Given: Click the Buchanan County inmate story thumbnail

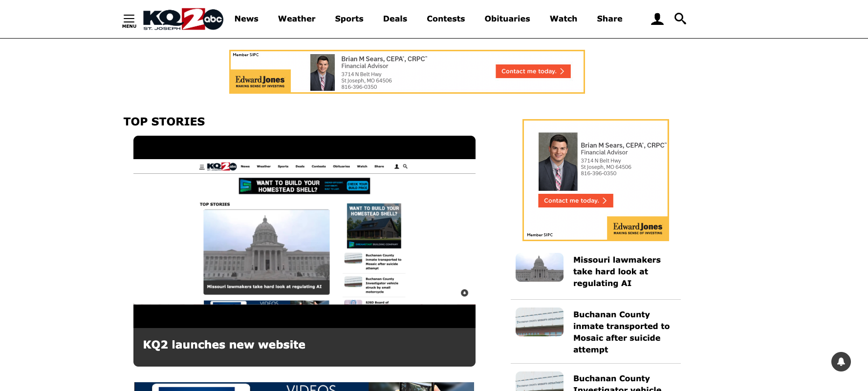Looking at the screenshot, I should [540, 322].
